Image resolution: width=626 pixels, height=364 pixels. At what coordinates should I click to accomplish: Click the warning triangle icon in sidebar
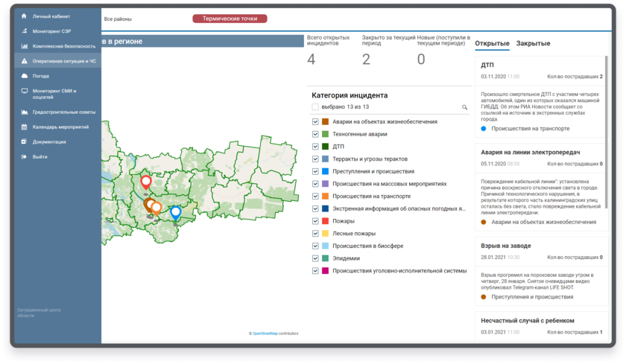(25, 60)
